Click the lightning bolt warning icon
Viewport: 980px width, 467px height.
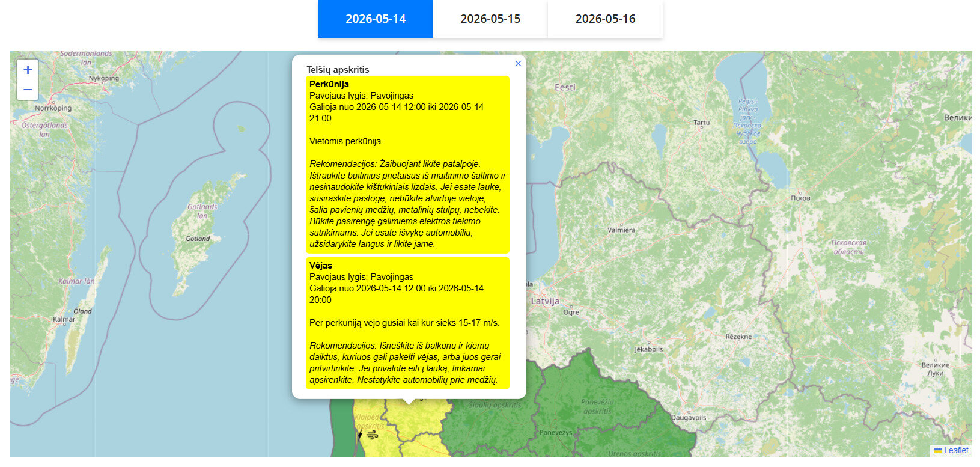pyautogui.click(x=361, y=435)
